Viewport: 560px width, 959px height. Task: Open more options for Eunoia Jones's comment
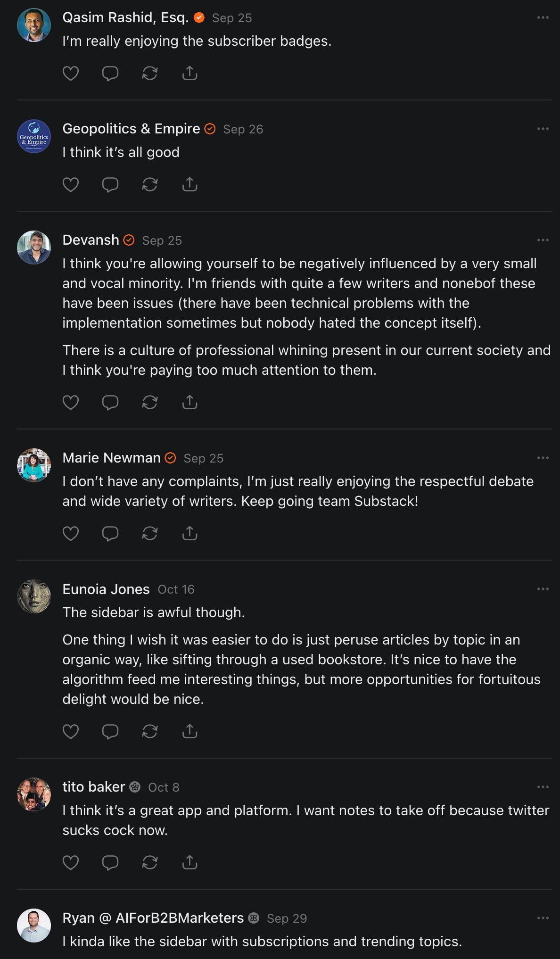tap(543, 589)
